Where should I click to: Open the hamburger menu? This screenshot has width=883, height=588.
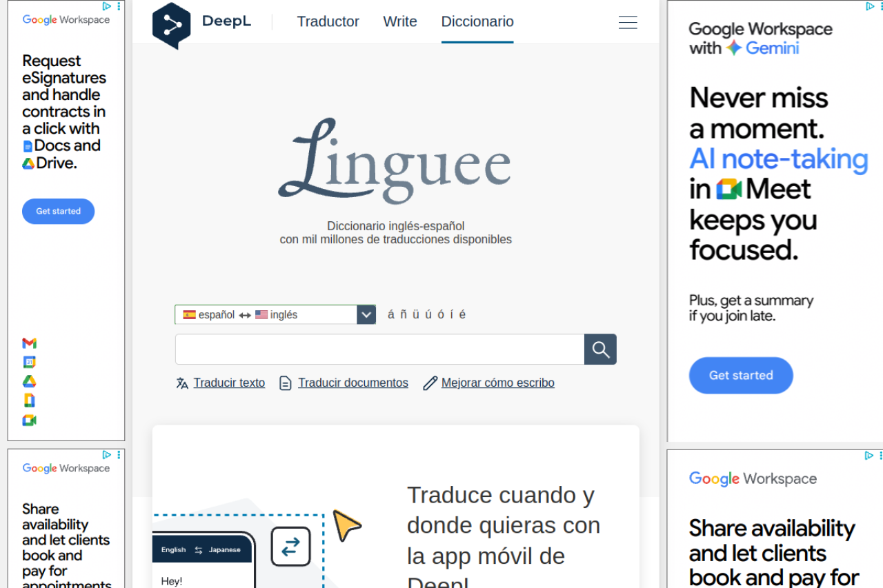(628, 23)
